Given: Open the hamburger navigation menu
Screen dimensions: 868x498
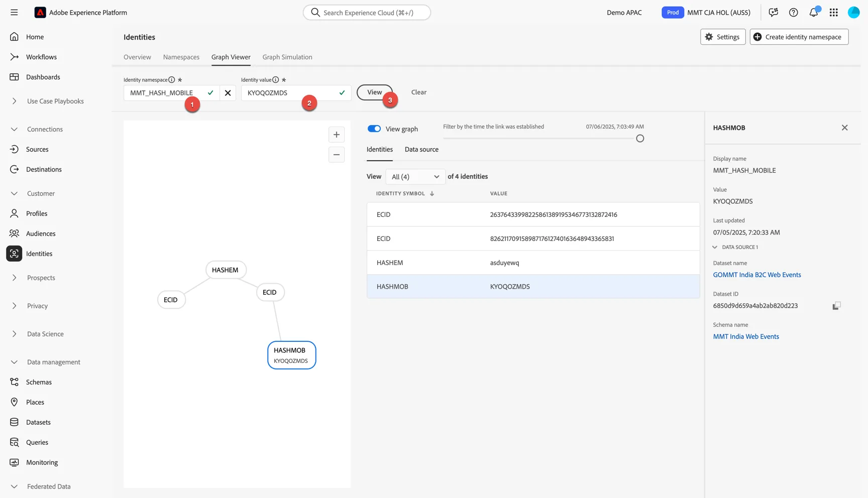Looking at the screenshot, I should point(14,13).
